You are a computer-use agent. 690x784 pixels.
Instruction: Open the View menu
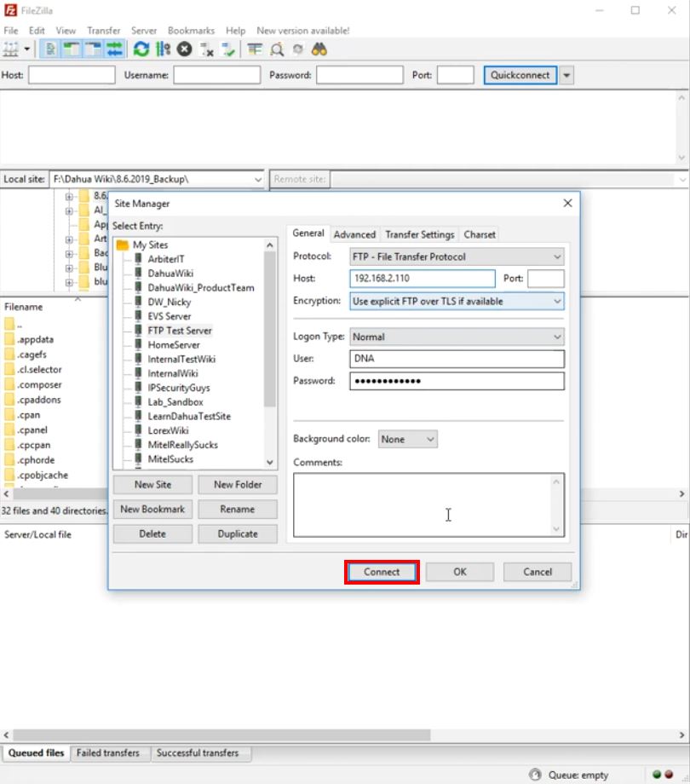[66, 31]
